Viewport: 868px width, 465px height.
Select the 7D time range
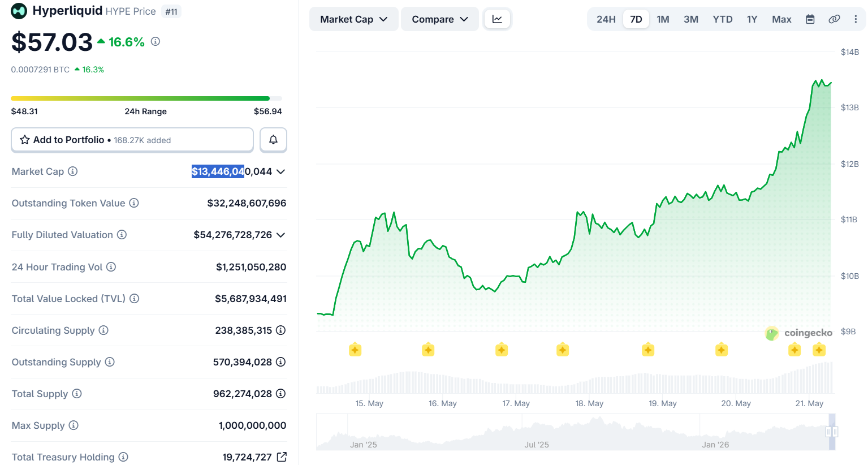point(636,19)
